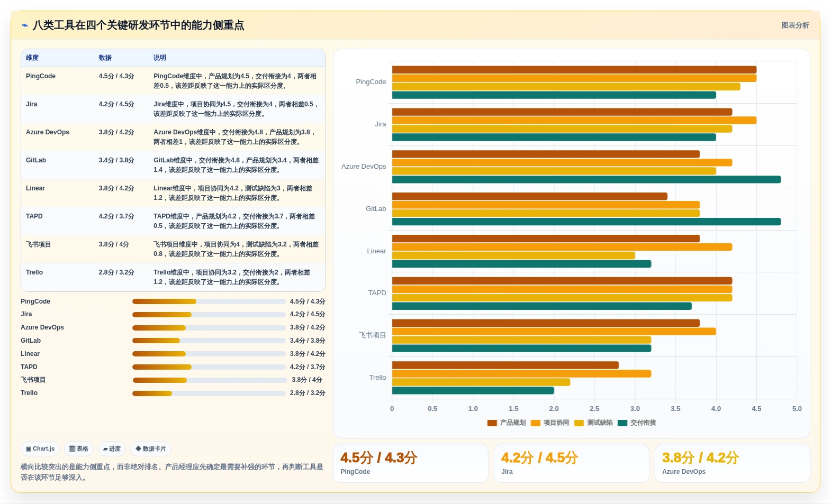Click the Linear progress bar
Viewport: 831px width, 504px height.
click(209, 354)
